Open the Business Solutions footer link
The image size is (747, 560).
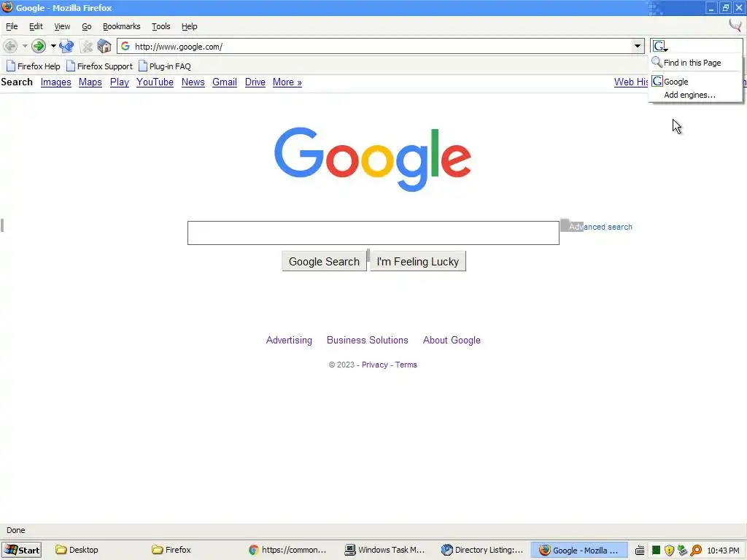click(368, 340)
